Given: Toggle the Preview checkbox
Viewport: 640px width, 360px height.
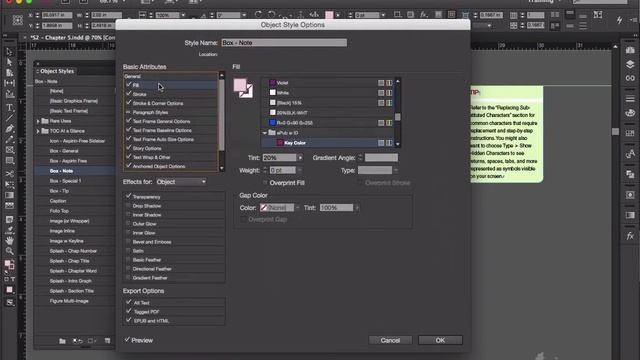Looking at the screenshot, I should pyautogui.click(x=127, y=340).
